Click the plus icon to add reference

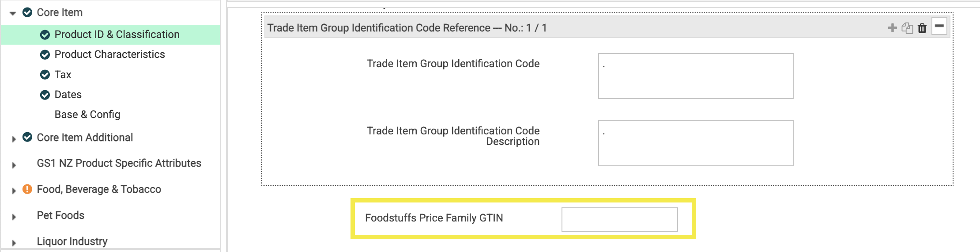(892, 28)
